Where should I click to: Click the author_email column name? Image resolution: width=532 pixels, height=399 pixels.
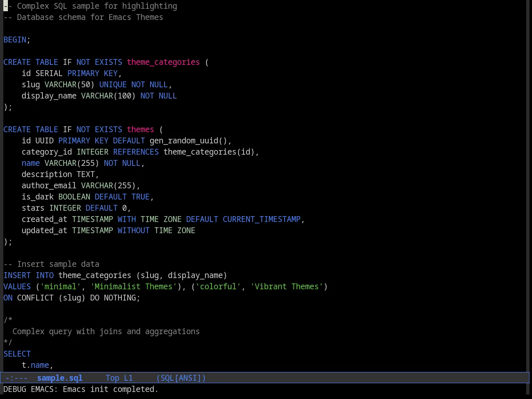(49, 185)
